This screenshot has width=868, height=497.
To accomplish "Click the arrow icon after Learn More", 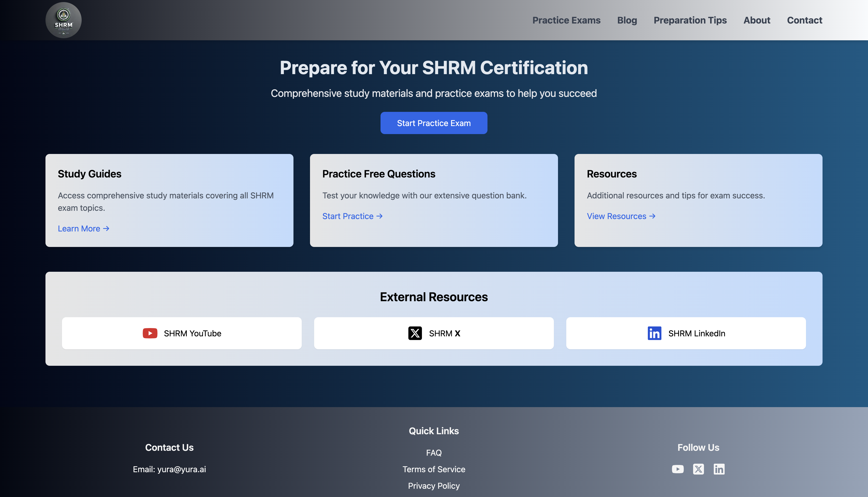I will [106, 228].
